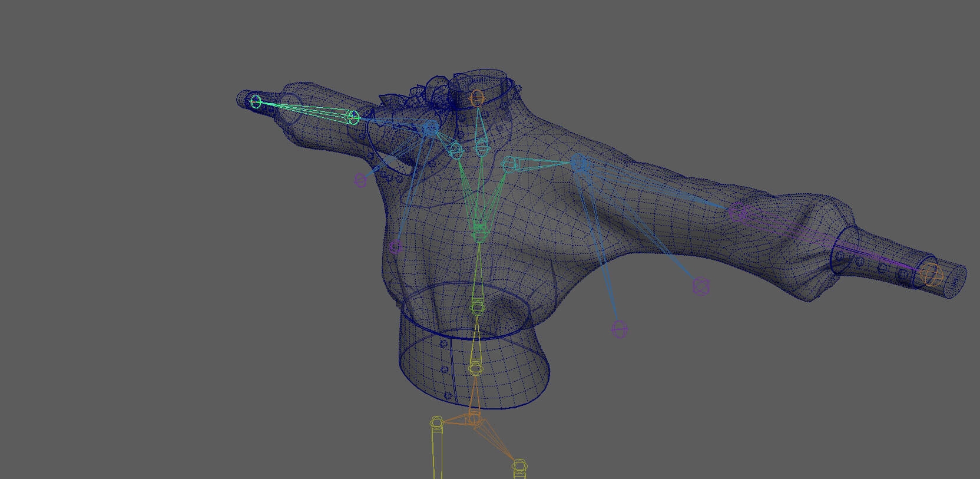
Task: Select the yellow spine joint inside the waistband
Action: pos(475,369)
